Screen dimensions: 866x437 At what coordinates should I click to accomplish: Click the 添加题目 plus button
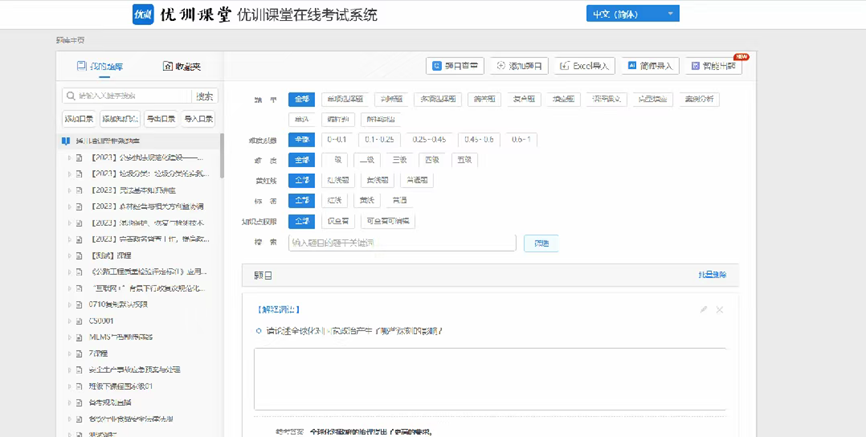coord(519,66)
